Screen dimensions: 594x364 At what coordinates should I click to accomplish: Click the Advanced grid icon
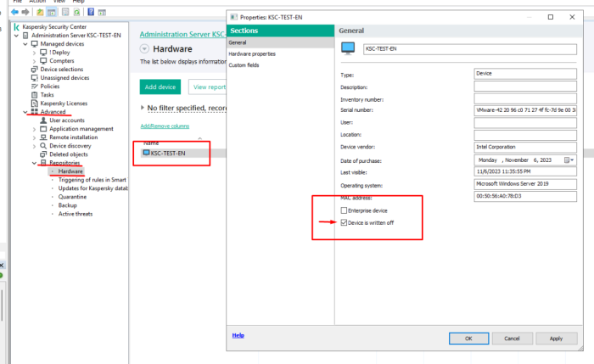[35, 112]
